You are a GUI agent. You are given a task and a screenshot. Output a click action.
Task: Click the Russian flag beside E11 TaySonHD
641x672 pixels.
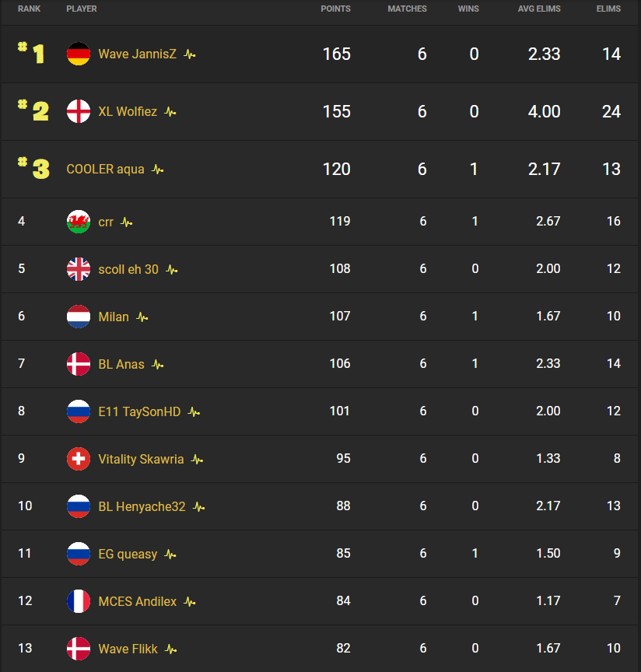[79, 411]
